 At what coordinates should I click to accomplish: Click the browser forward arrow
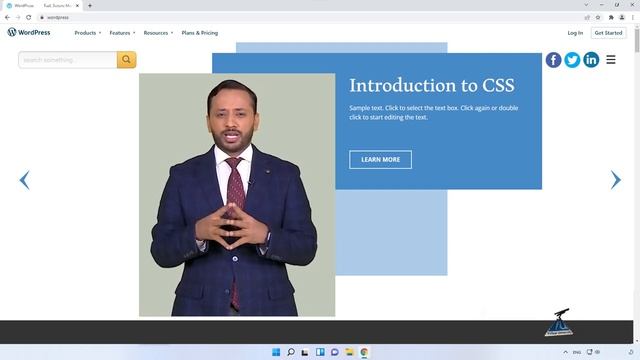tap(18, 17)
